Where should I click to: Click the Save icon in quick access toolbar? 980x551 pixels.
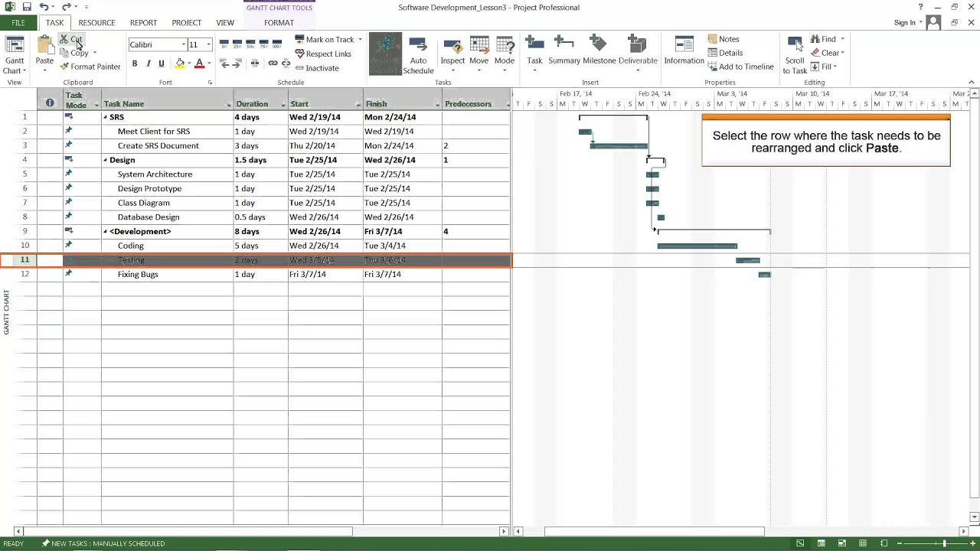point(27,7)
